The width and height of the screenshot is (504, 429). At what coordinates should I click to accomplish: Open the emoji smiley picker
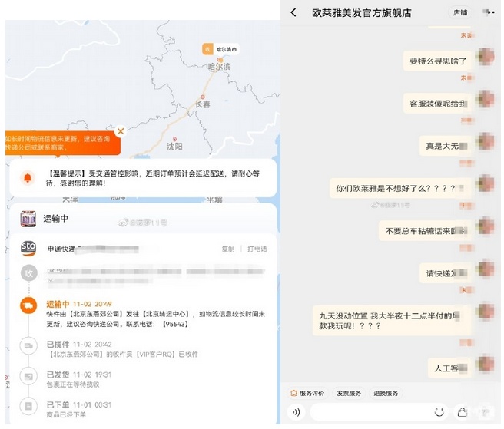tap(439, 411)
